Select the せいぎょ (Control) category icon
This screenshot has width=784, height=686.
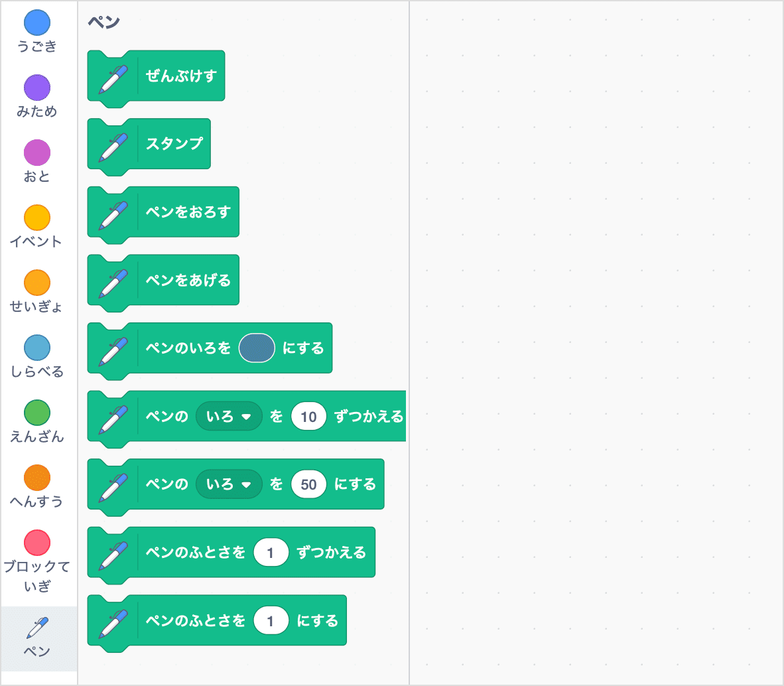[x=38, y=283]
